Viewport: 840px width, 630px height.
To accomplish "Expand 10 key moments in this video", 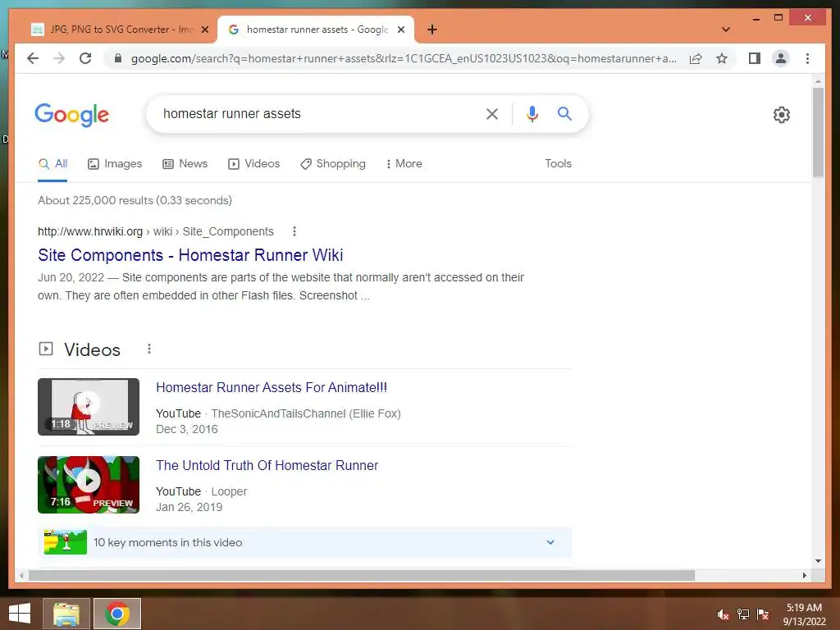I will tap(550, 542).
